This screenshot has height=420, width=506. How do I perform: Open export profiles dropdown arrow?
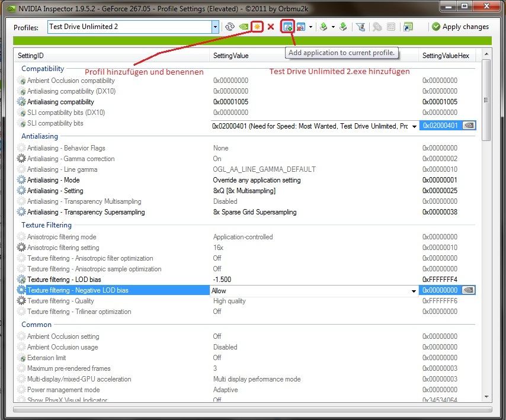pyautogui.click(x=333, y=27)
